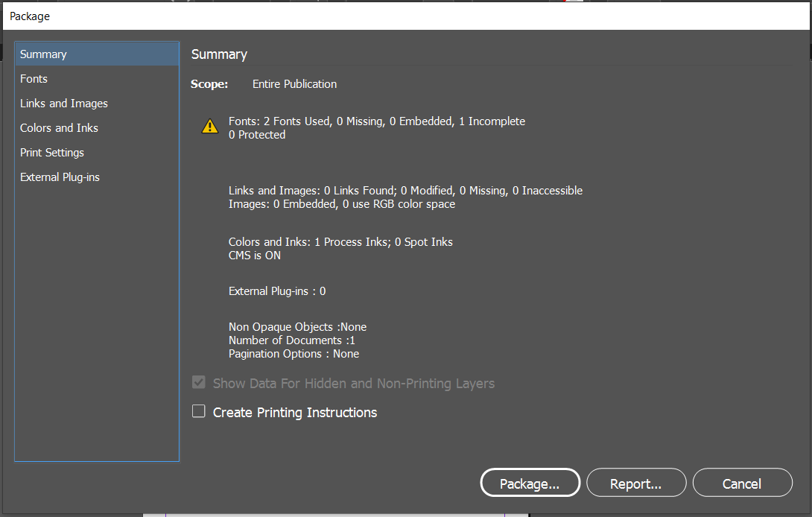Click the Report... button
Image resolution: width=812 pixels, height=517 pixels.
point(636,483)
